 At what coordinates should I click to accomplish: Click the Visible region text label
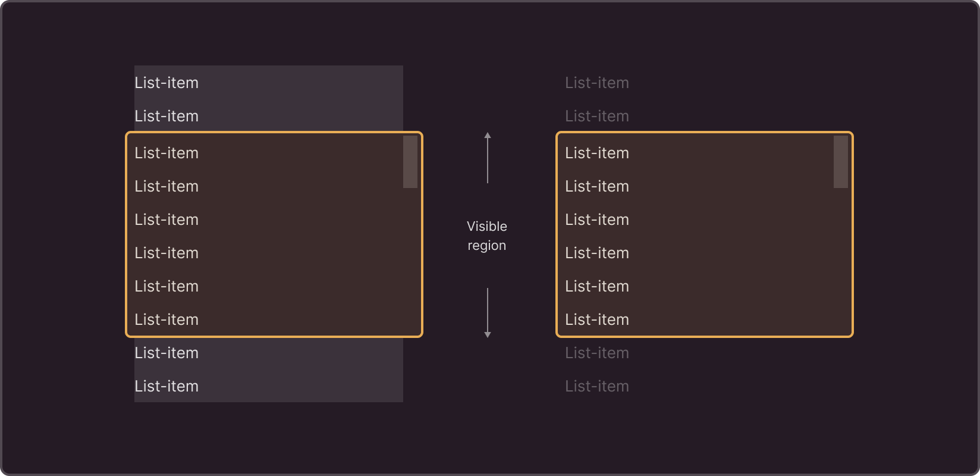click(487, 236)
